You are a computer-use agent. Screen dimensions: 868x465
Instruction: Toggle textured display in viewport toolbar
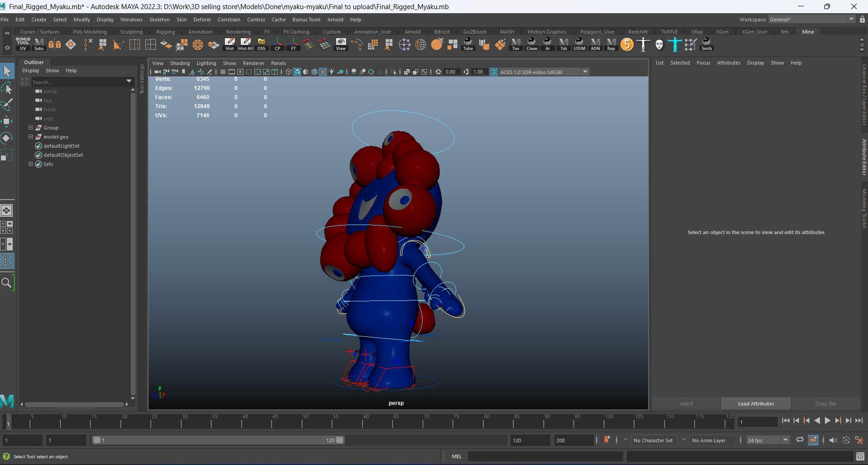click(x=323, y=72)
